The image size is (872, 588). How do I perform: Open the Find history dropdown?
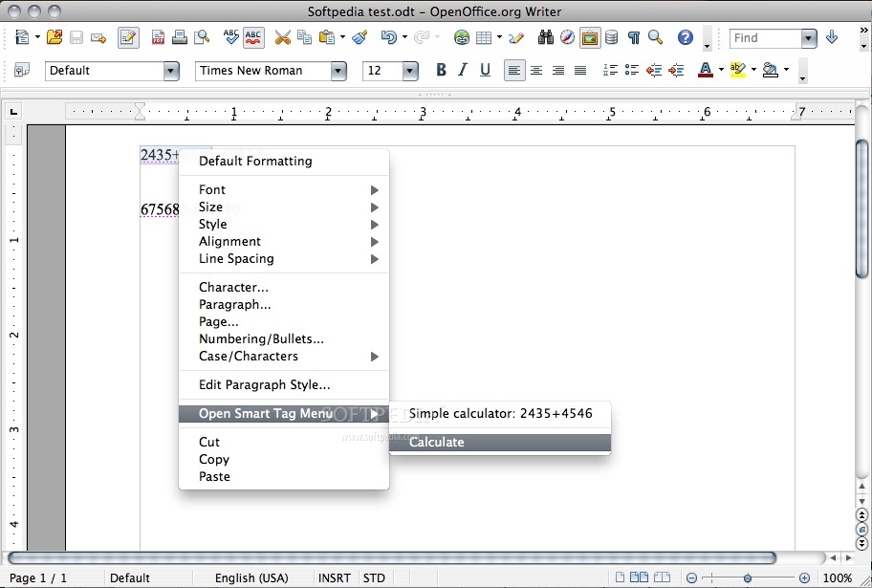809,38
